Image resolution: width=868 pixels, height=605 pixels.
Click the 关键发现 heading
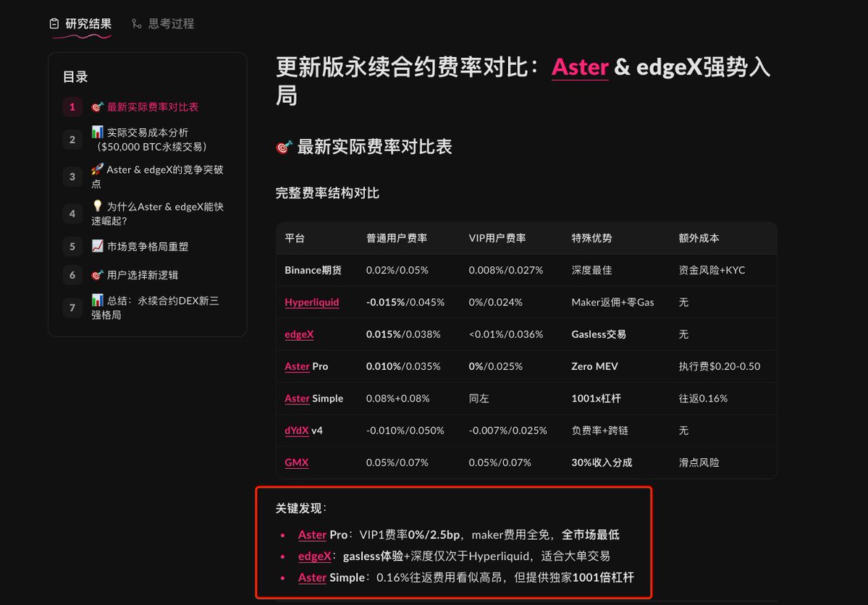(301, 508)
